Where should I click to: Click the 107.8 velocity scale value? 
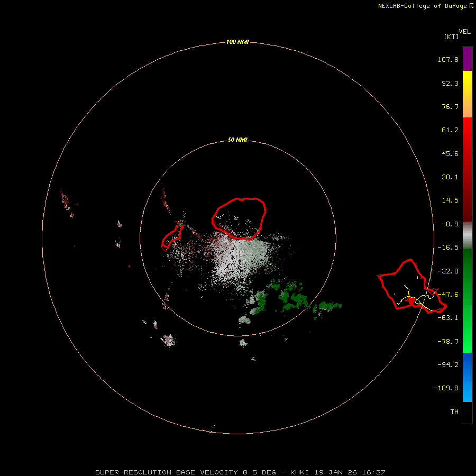coord(448,59)
